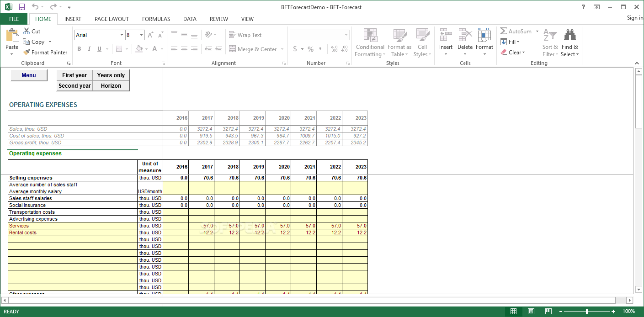This screenshot has height=317, width=644.
Task: Click the Menu button on sheet
Action: coord(29,75)
